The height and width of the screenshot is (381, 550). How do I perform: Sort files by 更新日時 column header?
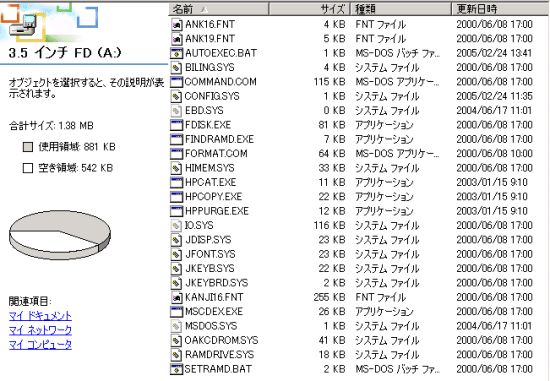(x=500, y=9)
